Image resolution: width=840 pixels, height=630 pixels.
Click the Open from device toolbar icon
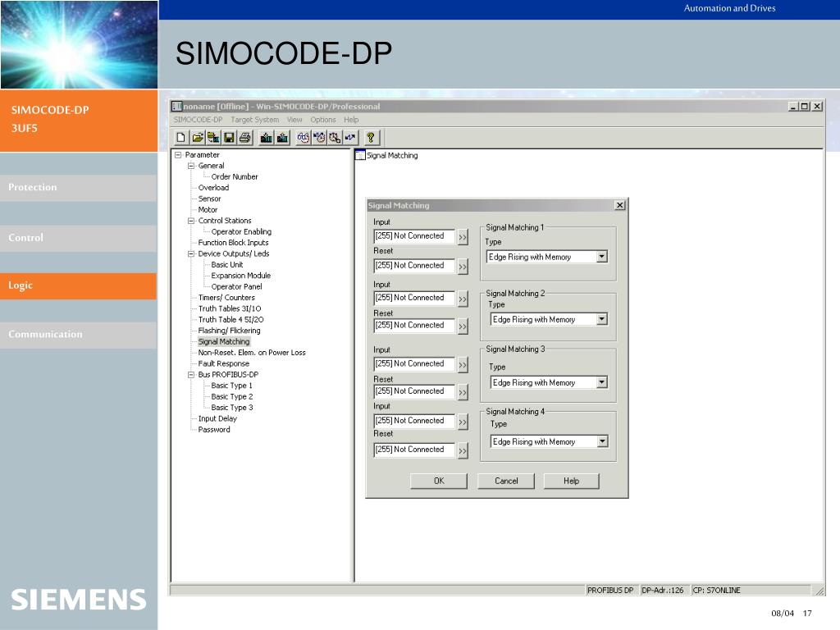tap(213, 138)
